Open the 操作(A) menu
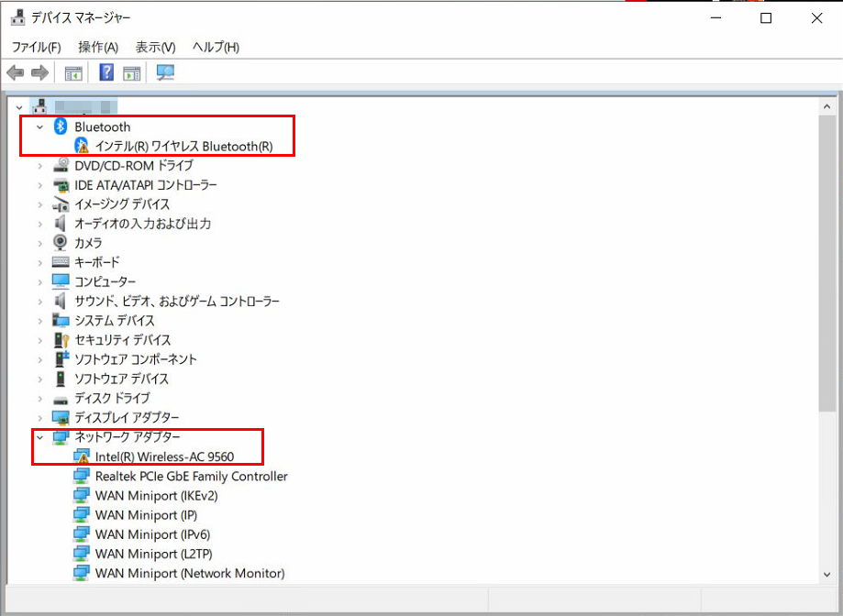The image size is (843, 616). click(x=98, y=48)
